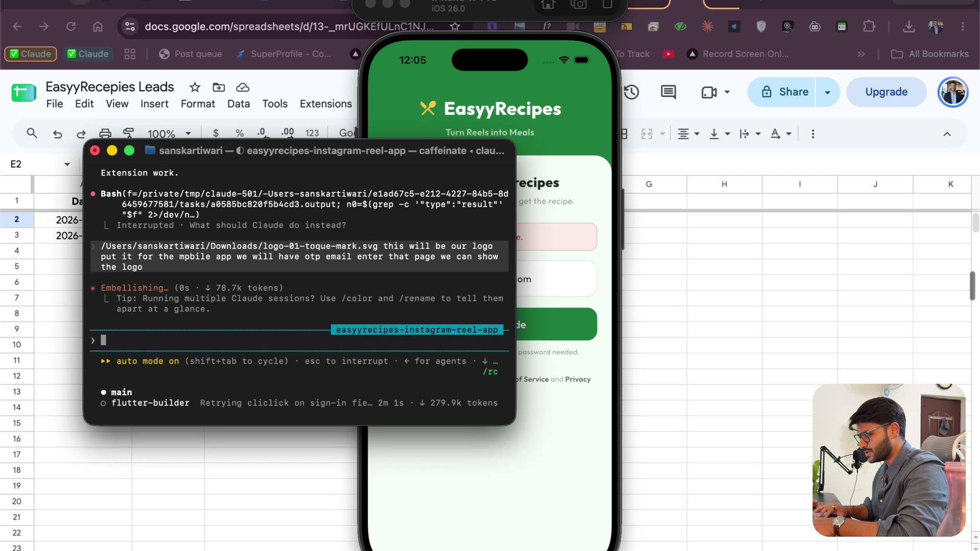This screenshot has height=551, width=980.
Task: Open the Name Box dropdown for E2
Action: (x=67, y=164)
